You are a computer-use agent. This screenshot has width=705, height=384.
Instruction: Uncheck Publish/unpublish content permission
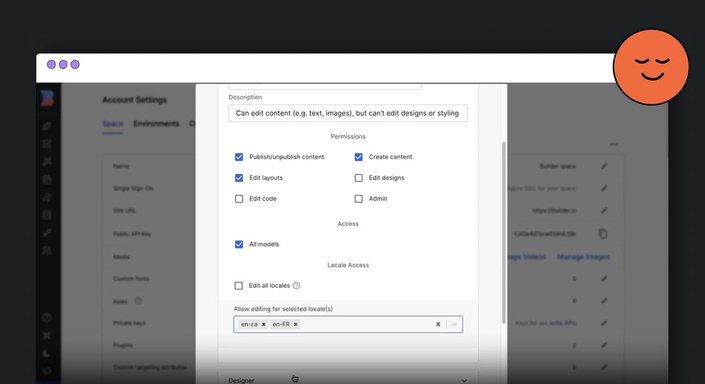click(x=239, y=157)
